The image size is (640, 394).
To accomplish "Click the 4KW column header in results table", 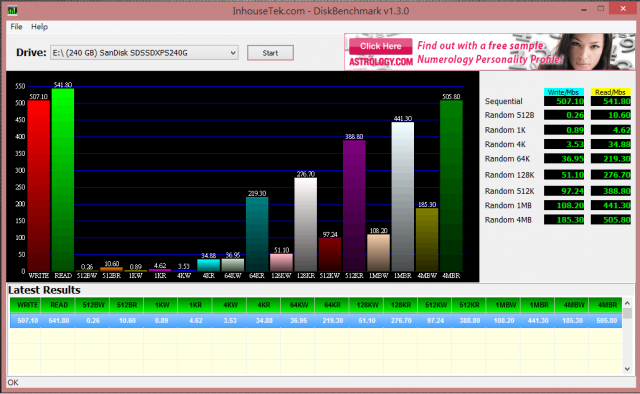I will coord(230,305).
